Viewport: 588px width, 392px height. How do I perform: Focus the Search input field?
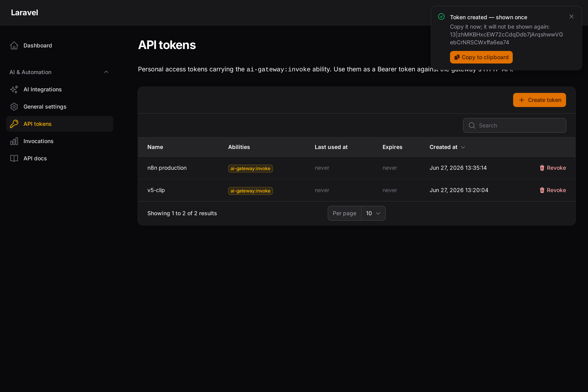click(x=514, y=125)
